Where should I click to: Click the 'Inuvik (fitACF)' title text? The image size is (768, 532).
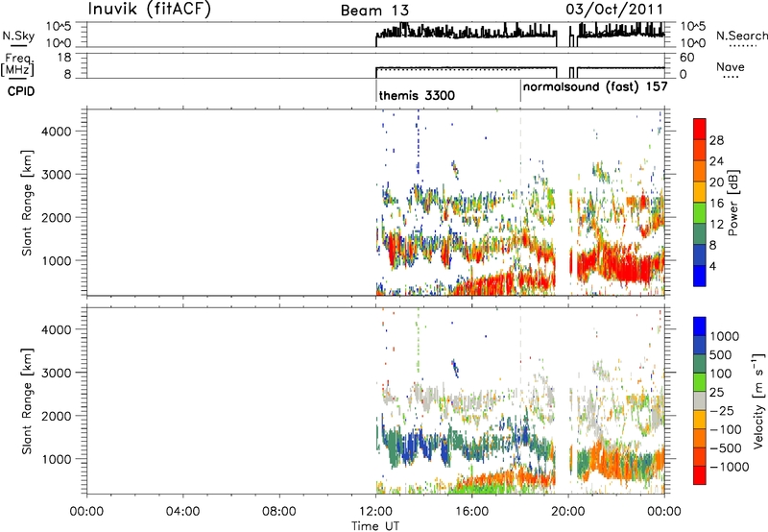pyautogui.click(x=150, y=10)
